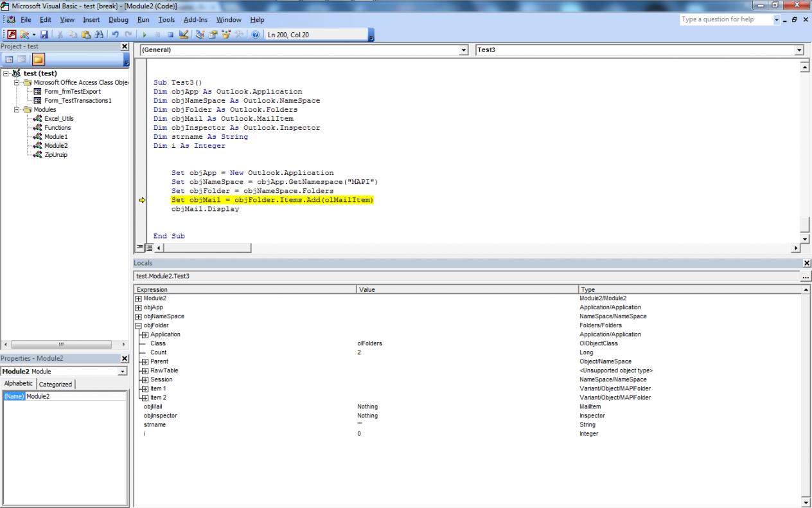This screenshot has width=812, height=508.
Task: Expand Module2 in Locals window
Action: pyautogui.click(x=139, y=298)
